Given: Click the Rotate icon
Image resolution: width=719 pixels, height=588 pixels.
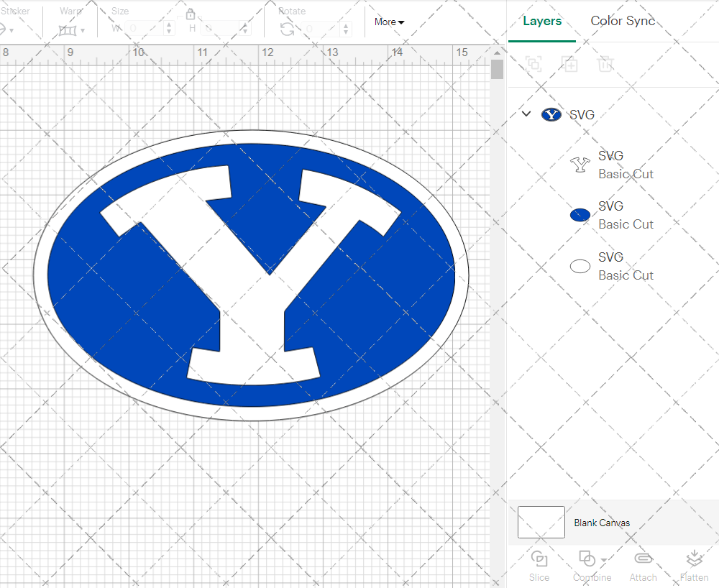Looking at the screenshot, I should click(x=288, y=29).
